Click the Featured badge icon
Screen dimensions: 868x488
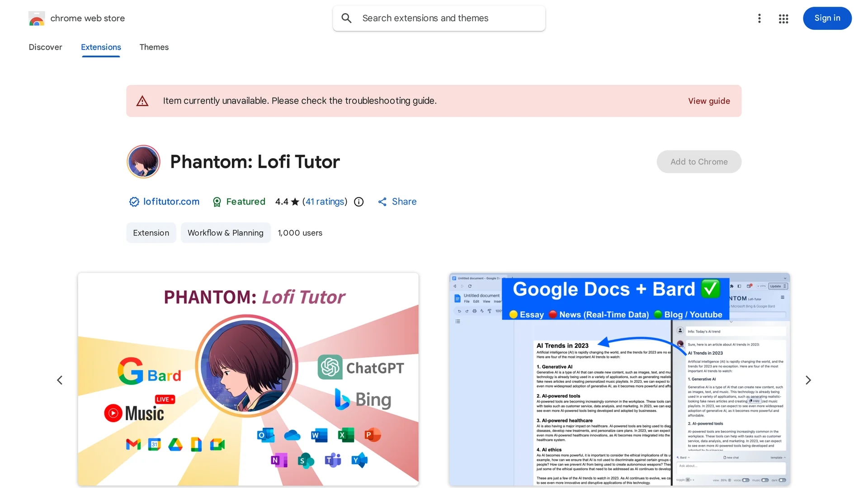coord(217,202)
